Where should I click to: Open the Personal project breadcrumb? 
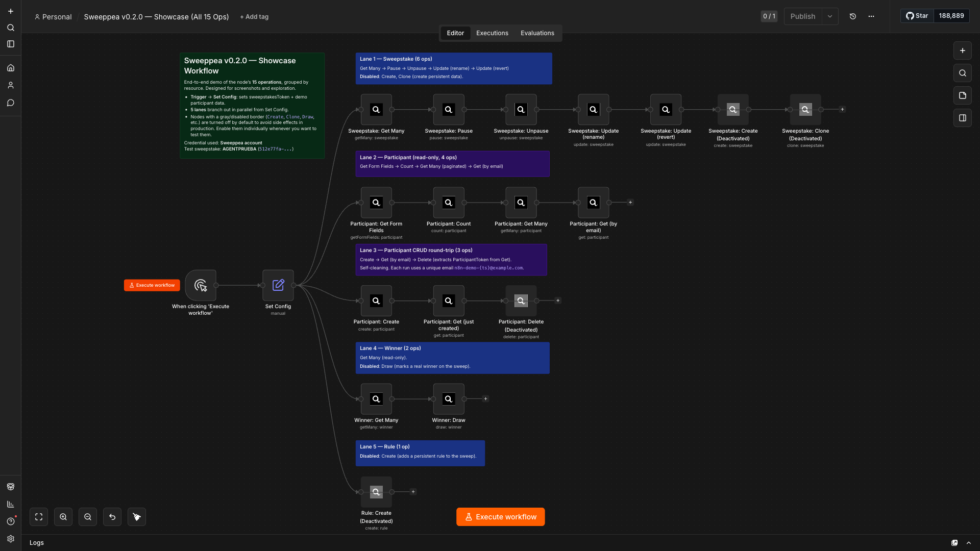[x=53, y=17]
